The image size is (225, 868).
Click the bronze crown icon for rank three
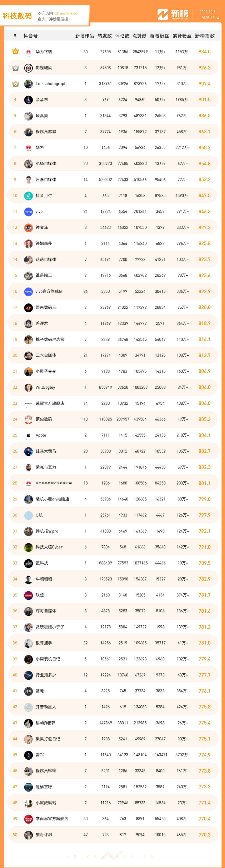[x=15, y=84]
